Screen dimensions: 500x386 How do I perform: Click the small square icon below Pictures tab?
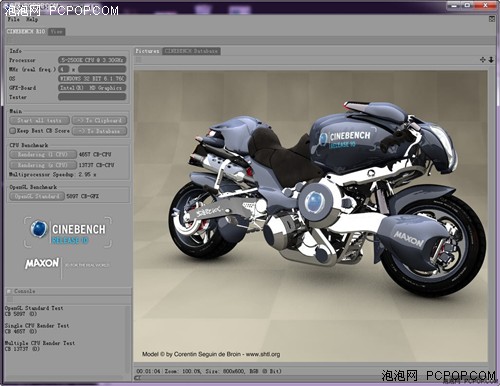coord(139,60)
